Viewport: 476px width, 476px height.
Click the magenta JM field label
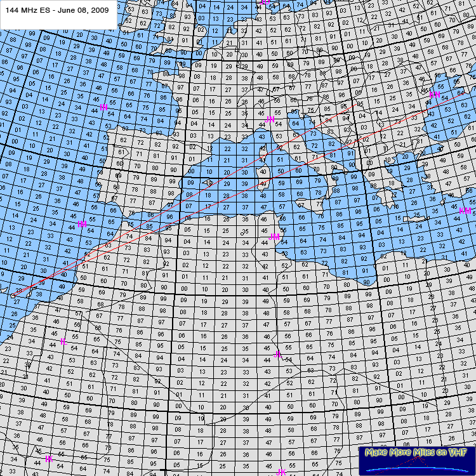[275, 237]
